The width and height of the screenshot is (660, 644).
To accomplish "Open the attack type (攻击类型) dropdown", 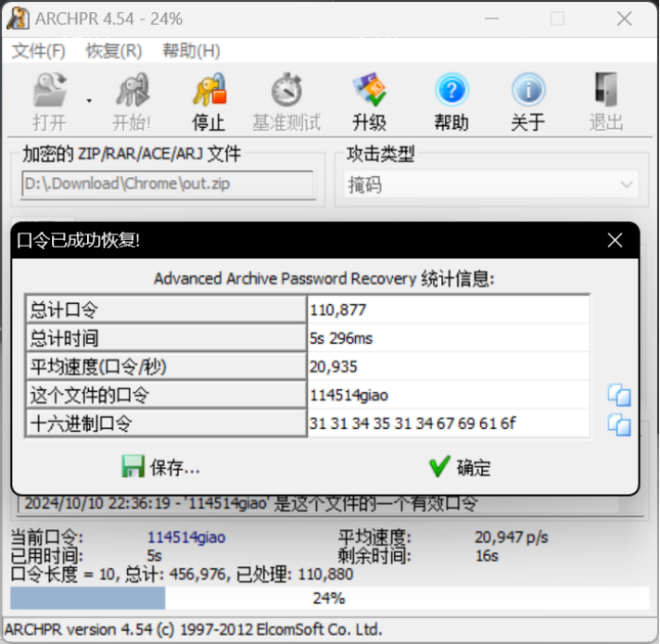I will click(x=492, y=184).
